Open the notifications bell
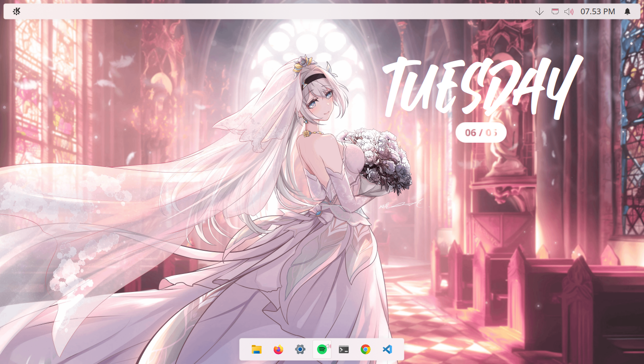The image size is (644, 364). [627, 11]
